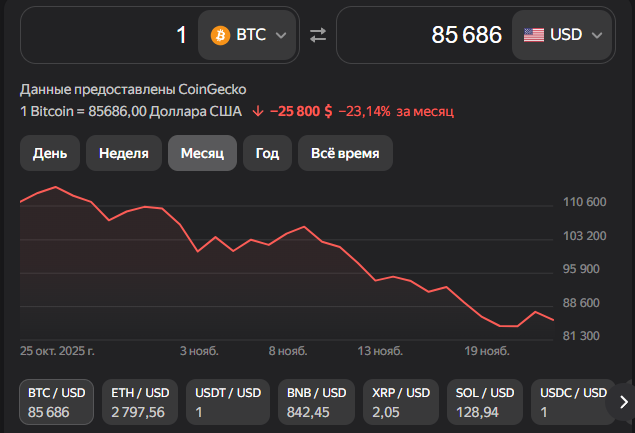
Task: Choose the BTC / USD pair
Action: click(56, 401)
